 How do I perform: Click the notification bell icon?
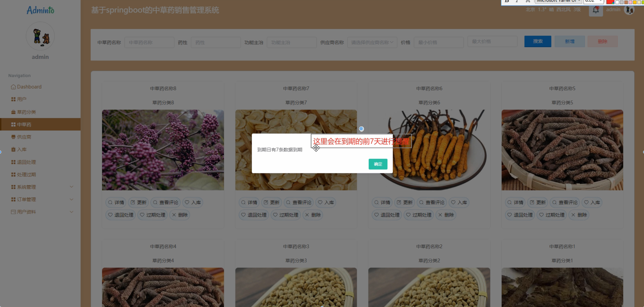click(595, 10)
